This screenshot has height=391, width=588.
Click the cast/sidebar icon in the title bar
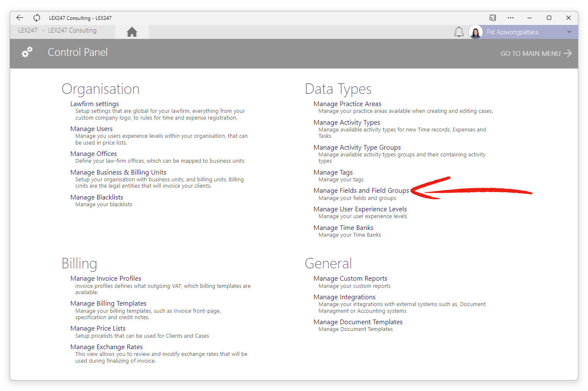coord(492,18)
